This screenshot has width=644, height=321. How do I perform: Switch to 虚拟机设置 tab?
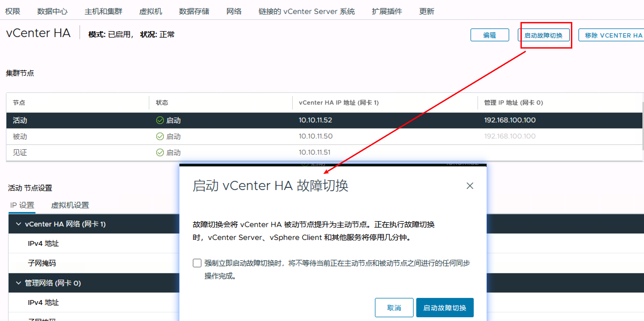[70, 205]
